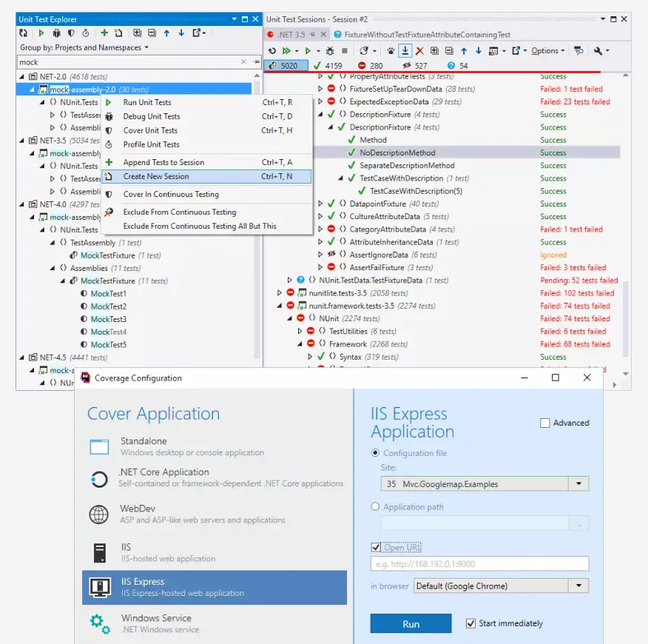Open the Group by Projects and Namespaces dropdown
This screenshot has width=648, height=644.
[x=84, y=47]
